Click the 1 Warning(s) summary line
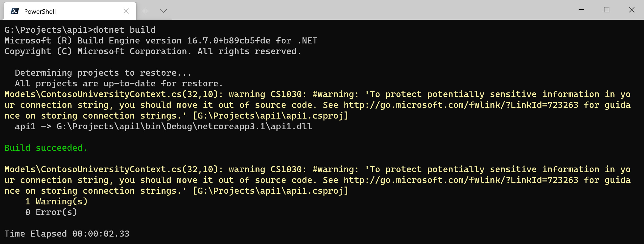644x244 pixels. tap(56, 201)
